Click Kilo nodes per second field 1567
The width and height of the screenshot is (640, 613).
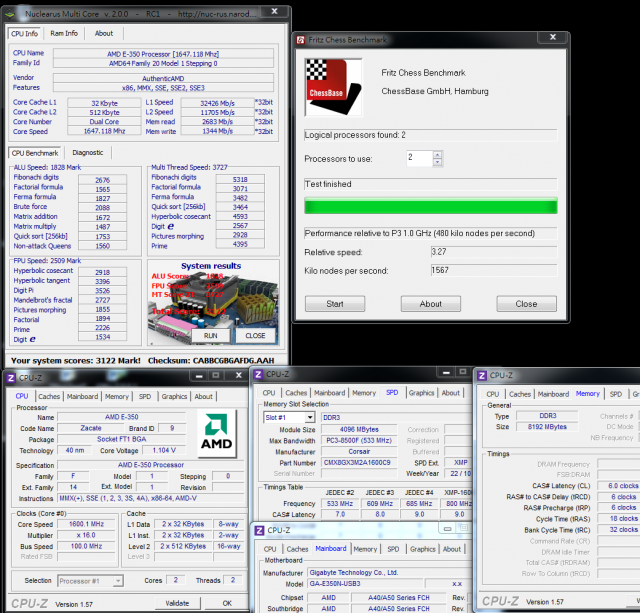(x=493, y=270)
